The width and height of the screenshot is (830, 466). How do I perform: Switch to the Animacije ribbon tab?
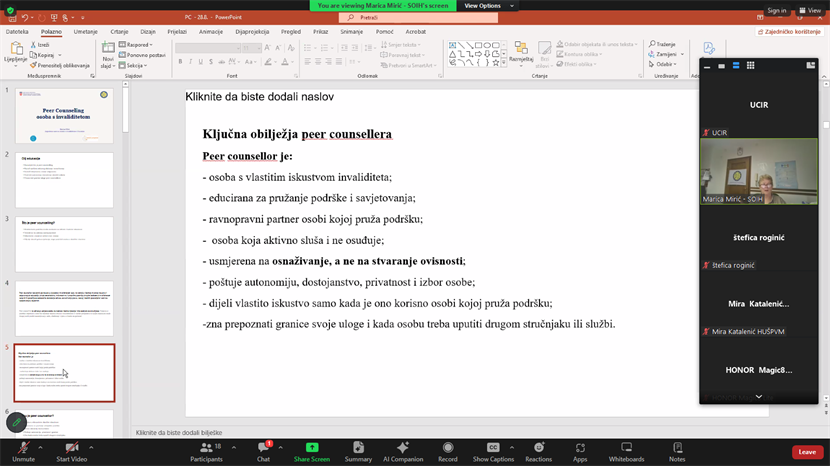point(211,32)
